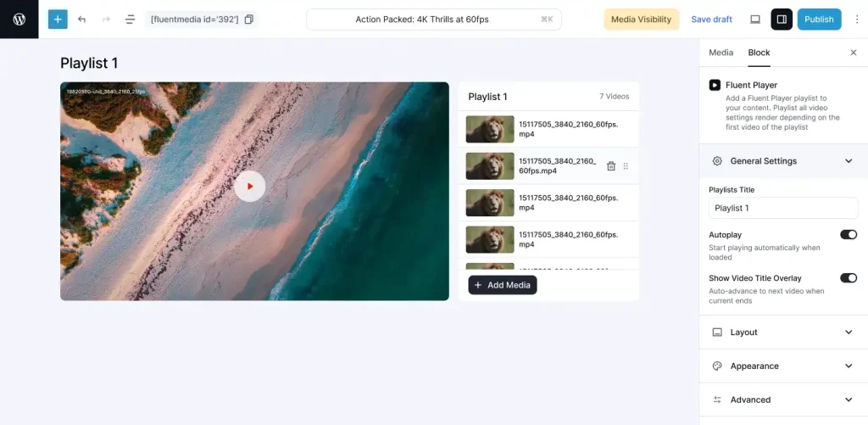The width and height of the screenshot is (868, 425).
Task: Click the preview device laptop icon
Action: point(755,20)
